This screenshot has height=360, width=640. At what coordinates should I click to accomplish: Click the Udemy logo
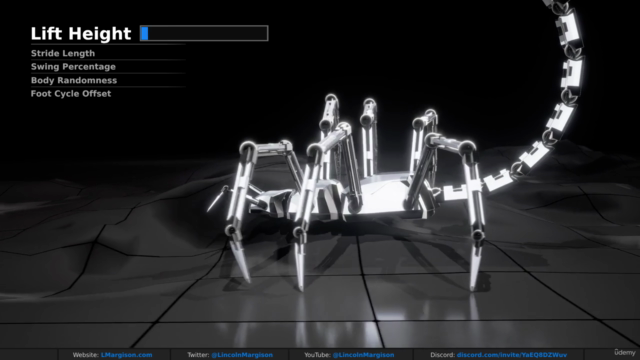[625, 352]
